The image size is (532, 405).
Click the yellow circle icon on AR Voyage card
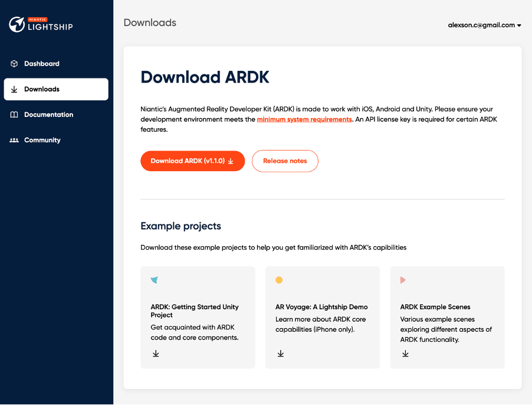click(279, 280)
